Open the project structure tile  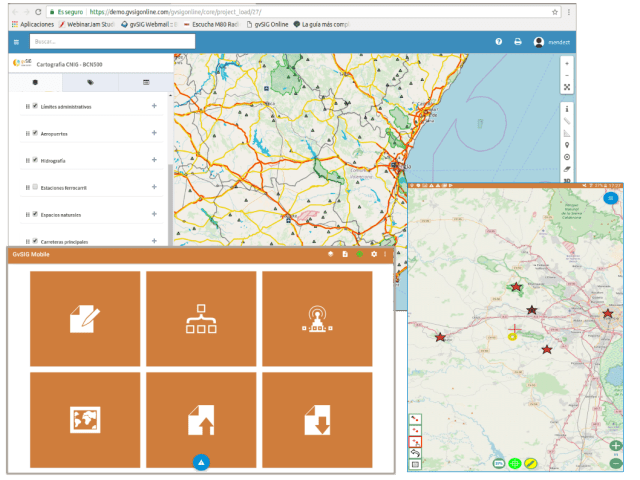pyautogui.click(x=201, y=318)
